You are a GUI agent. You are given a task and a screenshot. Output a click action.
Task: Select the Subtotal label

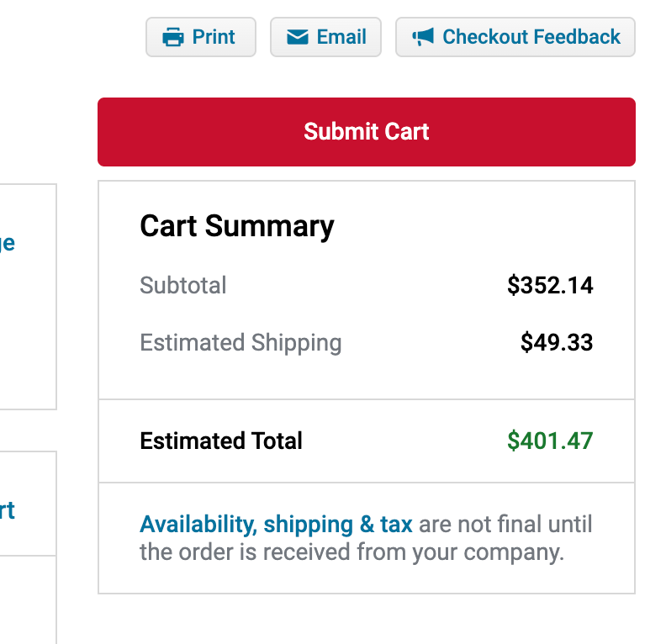[183, 285]
